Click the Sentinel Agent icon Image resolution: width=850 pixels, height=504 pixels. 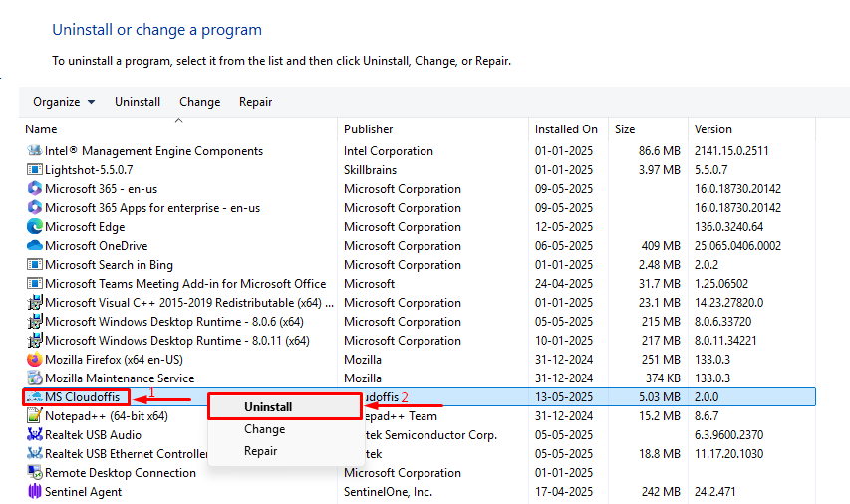[35, 491]
